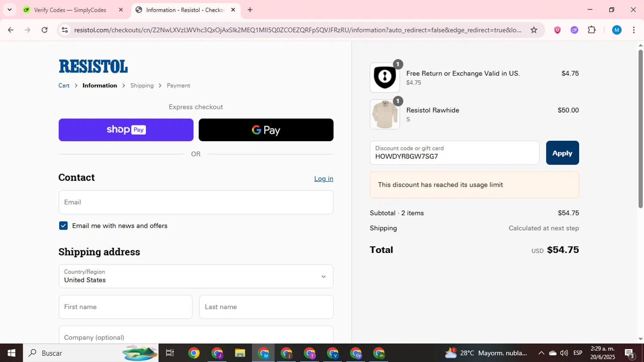
Task: Open the red shield extension icon
Action: click(x=557, y=30)
